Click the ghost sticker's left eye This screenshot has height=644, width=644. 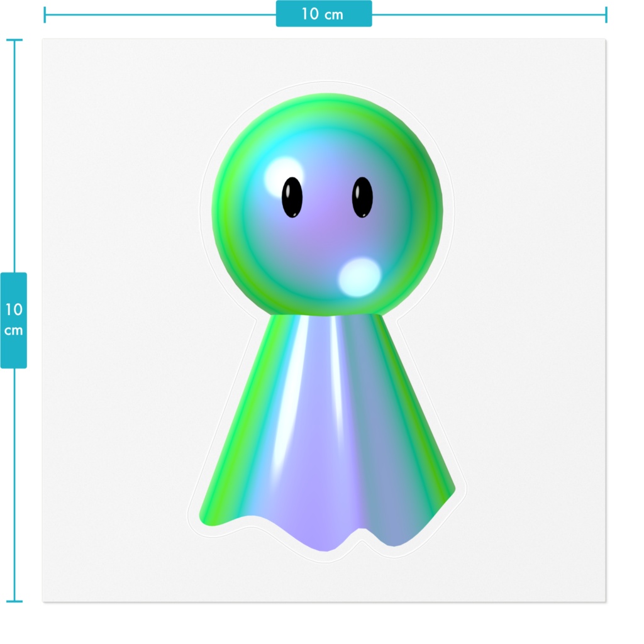pyautogui.click(x=292, y=197)
